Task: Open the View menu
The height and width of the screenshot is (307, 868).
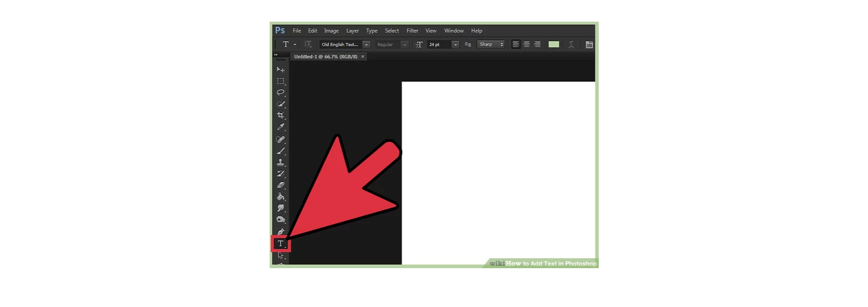Action: 431,31
